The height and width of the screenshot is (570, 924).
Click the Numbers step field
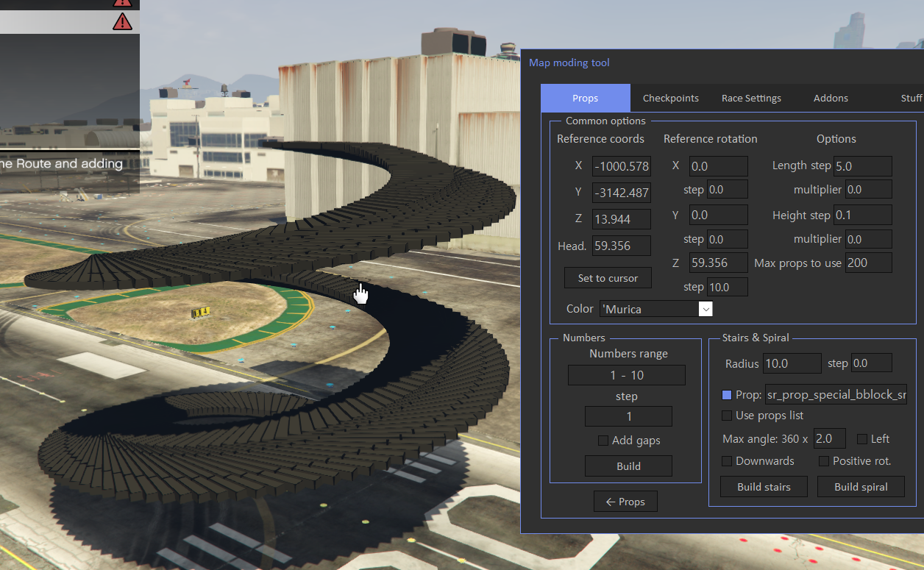click(628, 416)
